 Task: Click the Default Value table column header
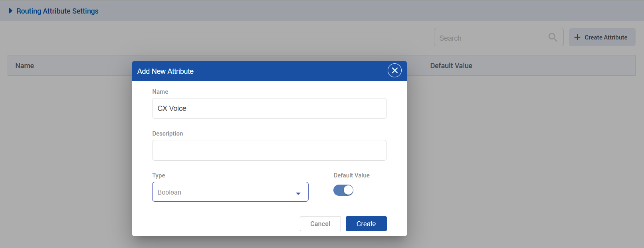451,66
